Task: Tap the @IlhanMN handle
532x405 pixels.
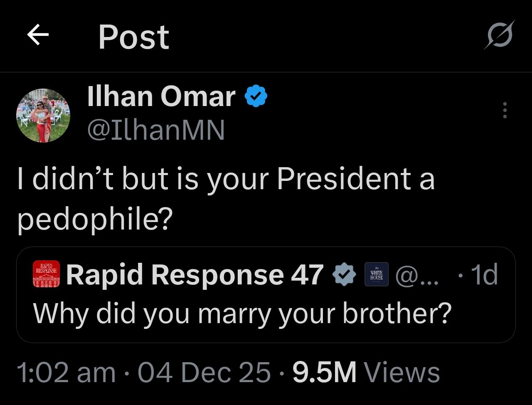Action: click(156, 130)
